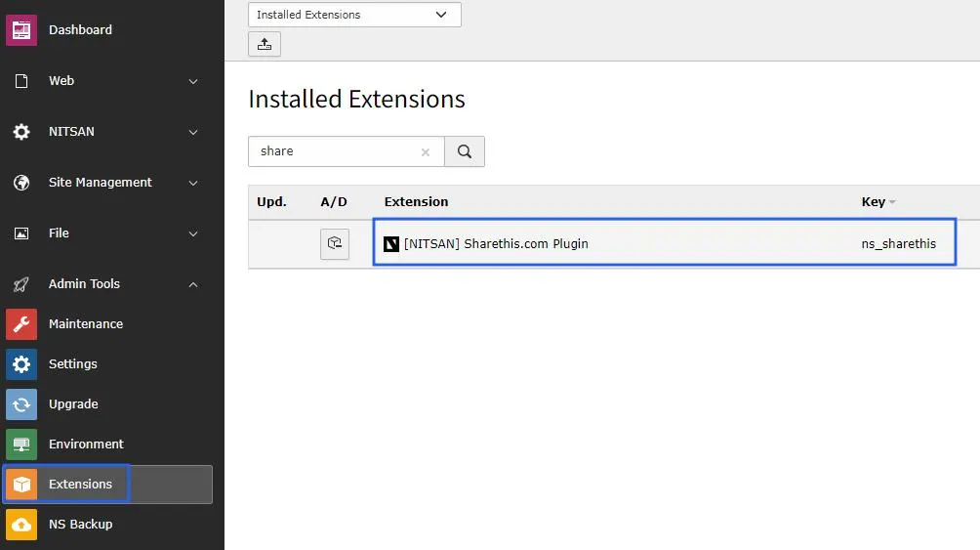Click the Web page icon
The height and width of the screenshot is (550, 980).
coord(21,81)
